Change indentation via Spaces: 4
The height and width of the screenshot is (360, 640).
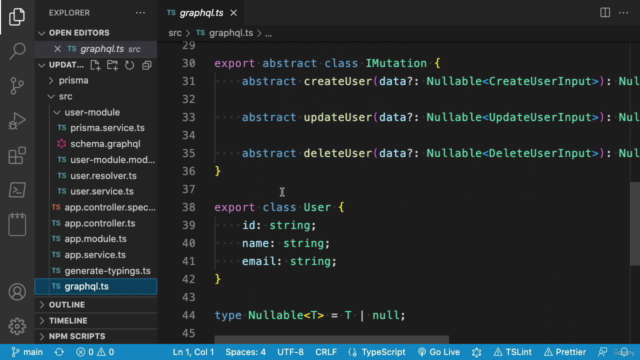[245, 352]
